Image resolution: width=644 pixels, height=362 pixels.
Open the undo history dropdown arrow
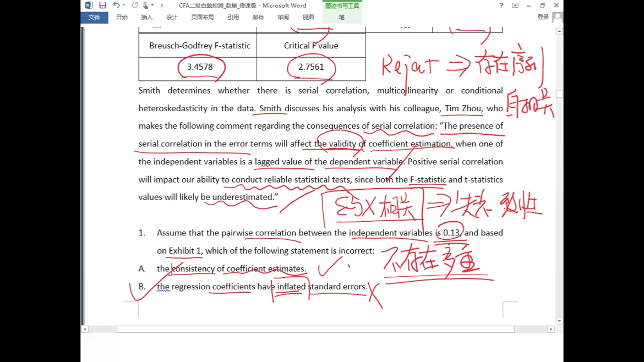(x=124, y=6)
